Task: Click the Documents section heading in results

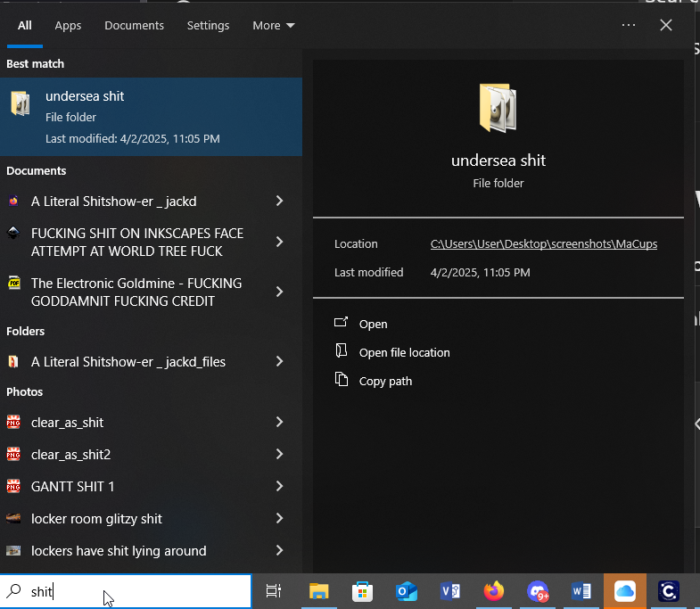Action: 37,170
